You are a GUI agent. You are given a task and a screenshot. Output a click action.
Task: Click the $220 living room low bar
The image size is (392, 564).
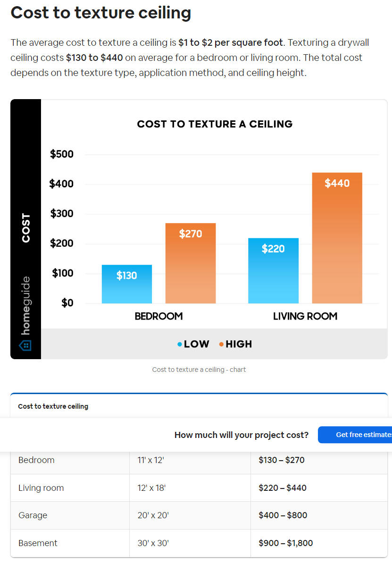click(x=273, y=270)
